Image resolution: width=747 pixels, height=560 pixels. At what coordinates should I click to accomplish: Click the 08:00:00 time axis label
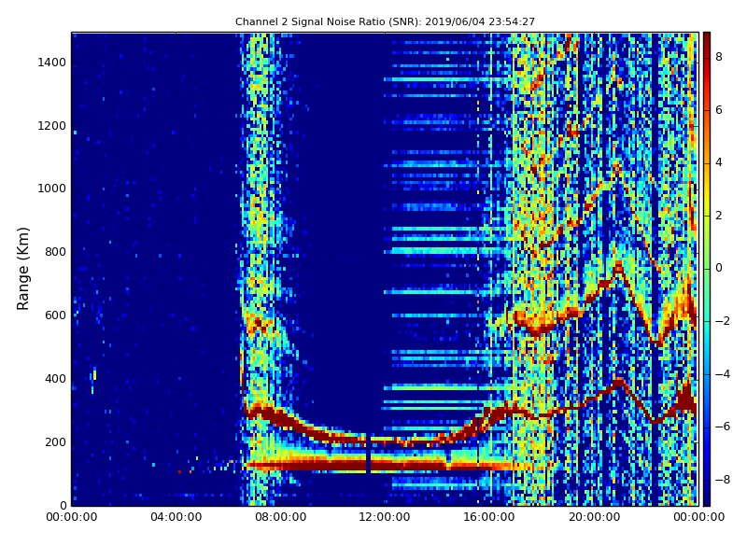(x=280, y=517)
